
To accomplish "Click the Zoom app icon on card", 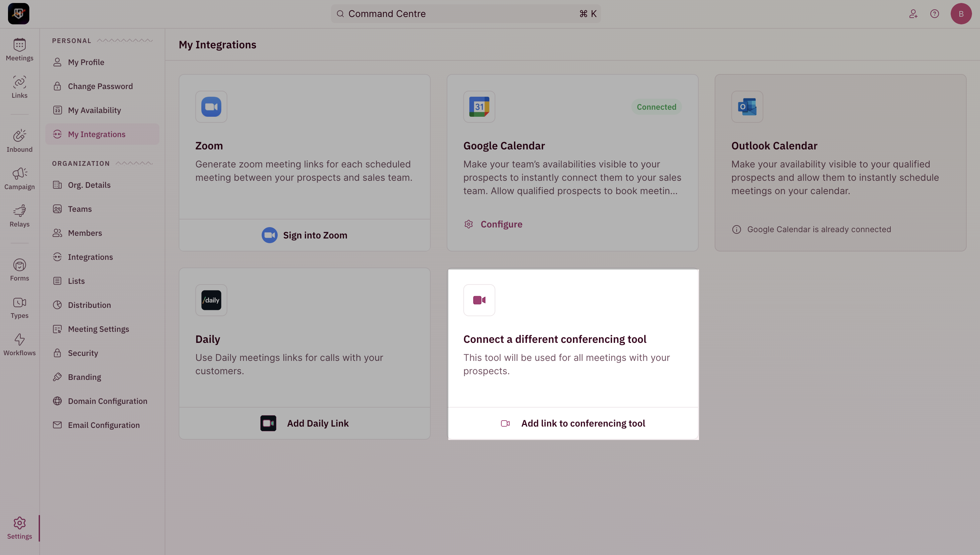I will pyautogui.click(x=211, y=107).
